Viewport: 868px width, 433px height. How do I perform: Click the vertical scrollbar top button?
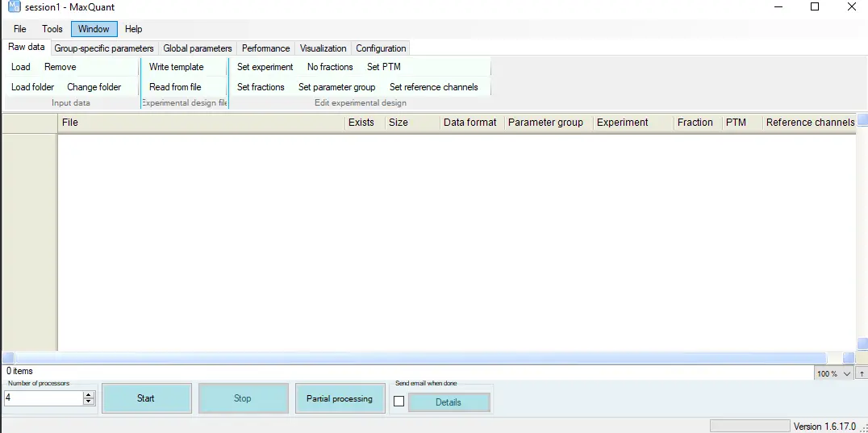862,119
